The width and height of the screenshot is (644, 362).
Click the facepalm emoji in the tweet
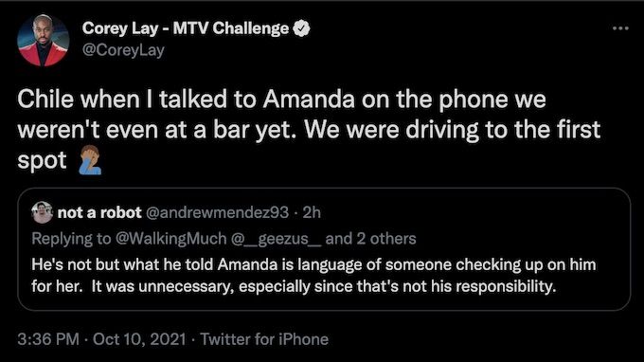[90, 160]
